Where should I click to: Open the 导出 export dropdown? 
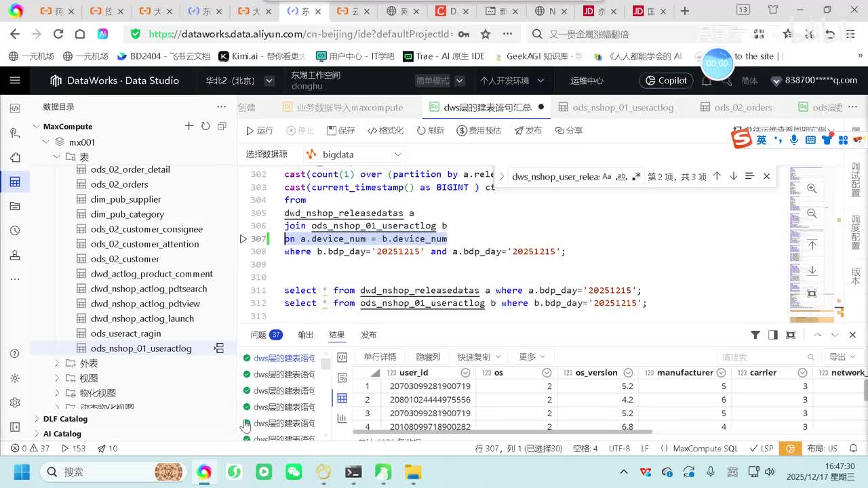tap(842, 357)
